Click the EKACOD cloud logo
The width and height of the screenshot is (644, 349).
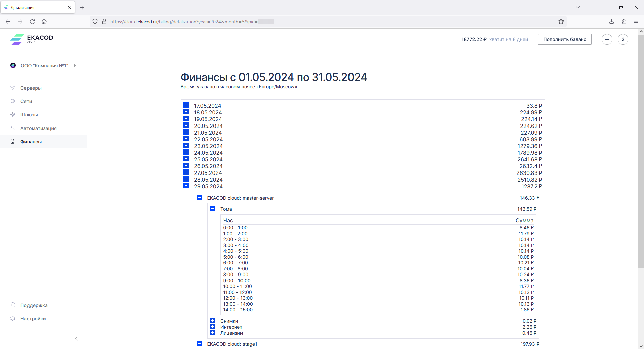(x=32, y=39)
